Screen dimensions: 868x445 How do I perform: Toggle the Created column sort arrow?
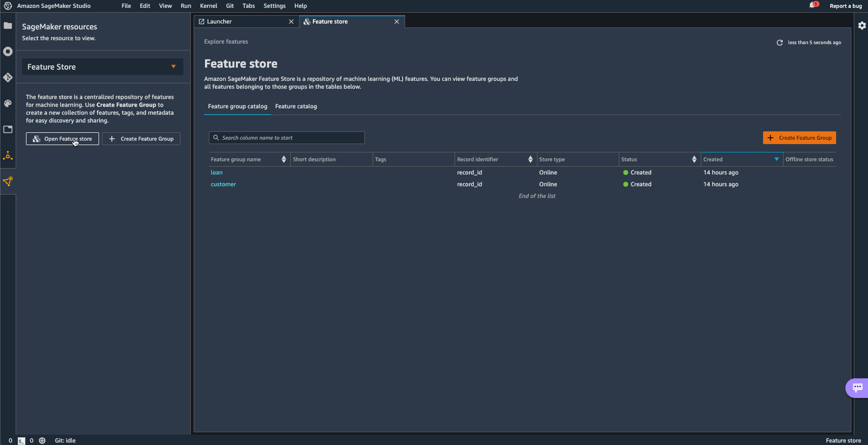pos(776,159)
